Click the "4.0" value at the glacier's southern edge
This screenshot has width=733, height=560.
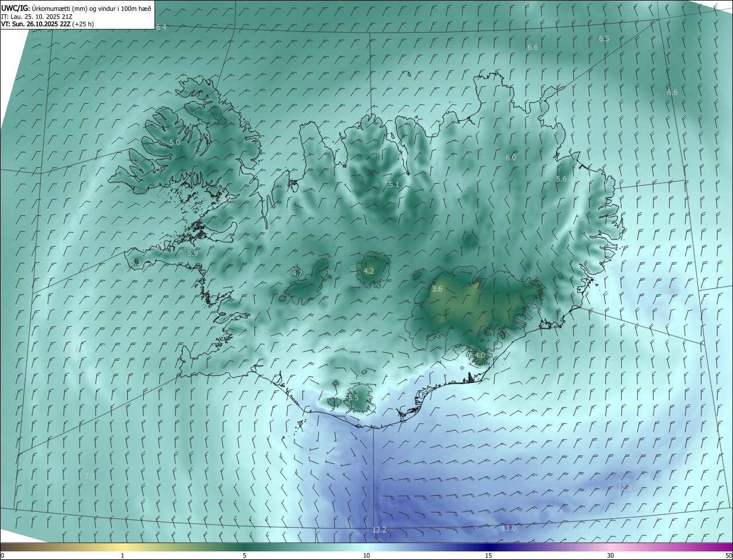[x=480, y=356]
